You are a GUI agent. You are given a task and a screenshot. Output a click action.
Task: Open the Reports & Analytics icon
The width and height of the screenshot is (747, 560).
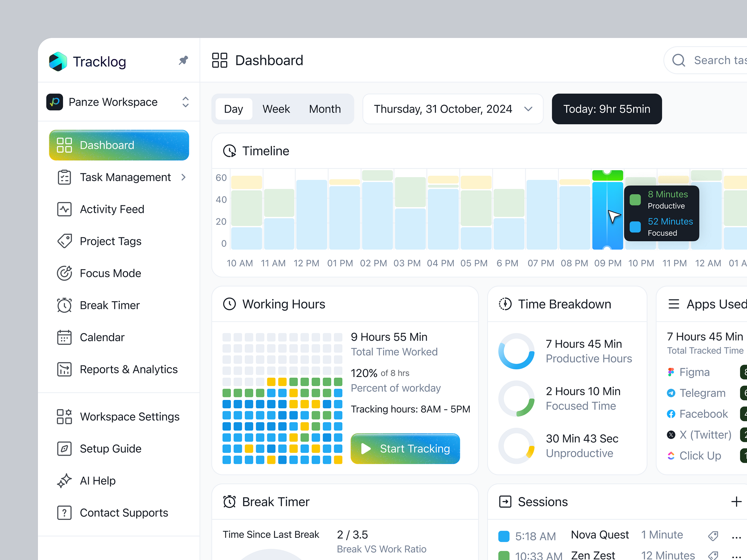[65, 369]
